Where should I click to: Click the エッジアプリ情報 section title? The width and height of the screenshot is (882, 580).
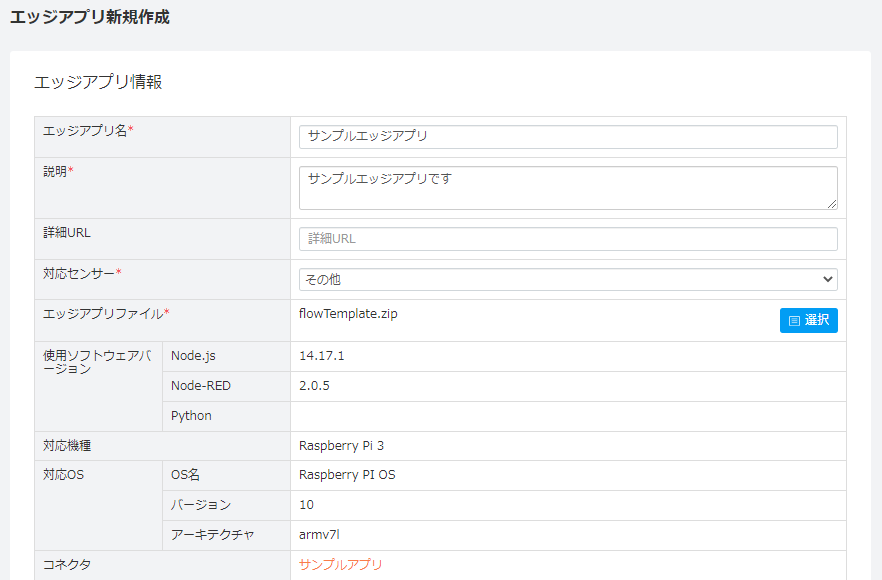tap(98, 82)
